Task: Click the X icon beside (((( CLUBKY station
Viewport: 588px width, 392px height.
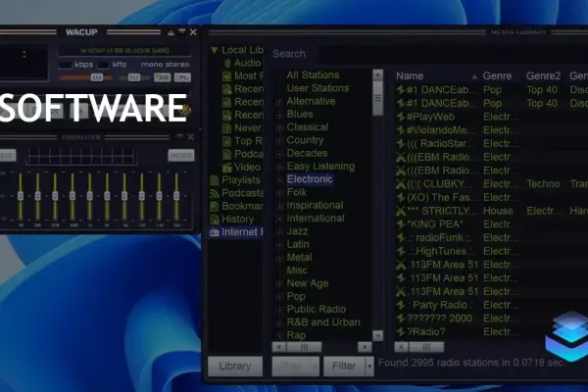Action: click(x=401, y=184)
